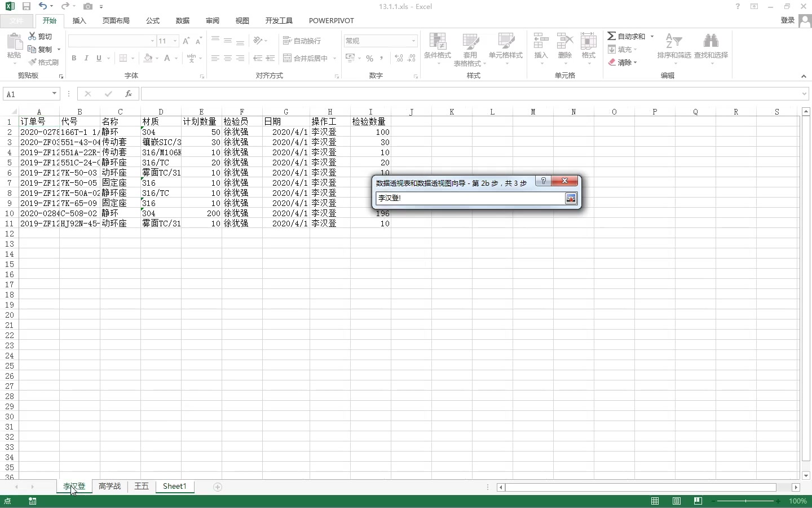Open Clear (清除) dropdown
812x508 pixels.
[623, 62]
